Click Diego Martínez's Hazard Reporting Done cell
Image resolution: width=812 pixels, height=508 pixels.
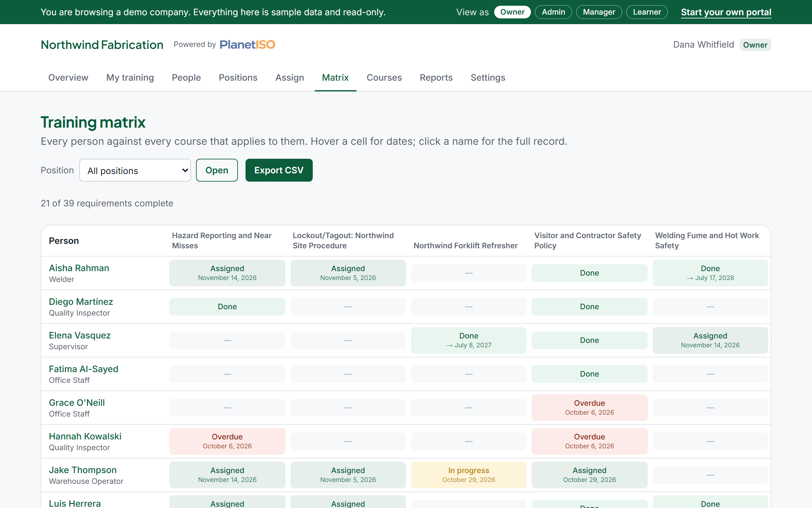pyautogui.click(x=227, y=306)
